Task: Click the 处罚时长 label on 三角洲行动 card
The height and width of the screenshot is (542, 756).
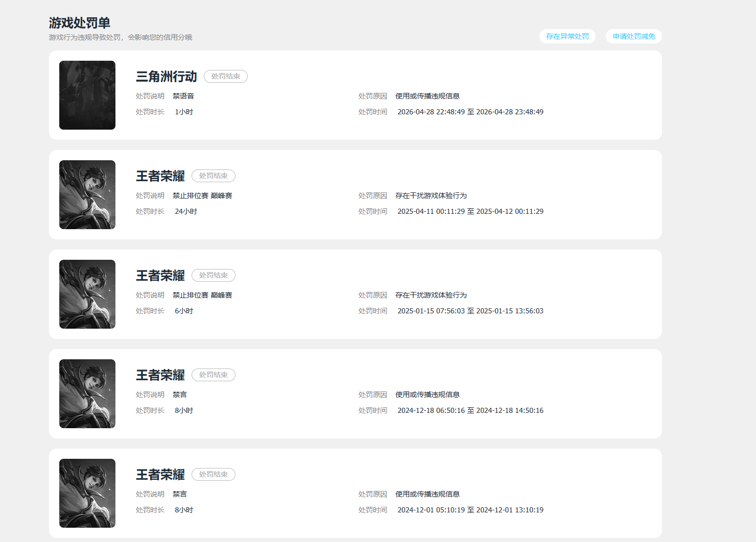Action: (x=150, y=112)
